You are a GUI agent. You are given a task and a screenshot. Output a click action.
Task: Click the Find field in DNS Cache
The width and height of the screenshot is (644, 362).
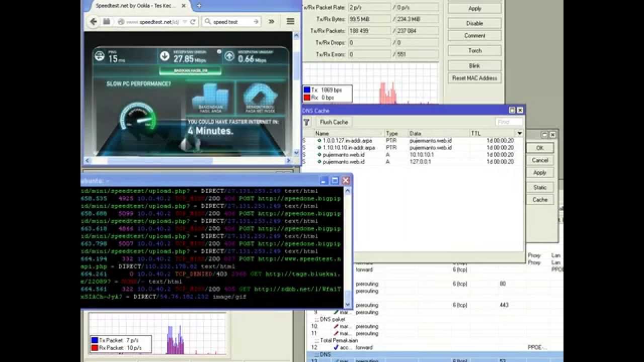click(x=509, y=122)
